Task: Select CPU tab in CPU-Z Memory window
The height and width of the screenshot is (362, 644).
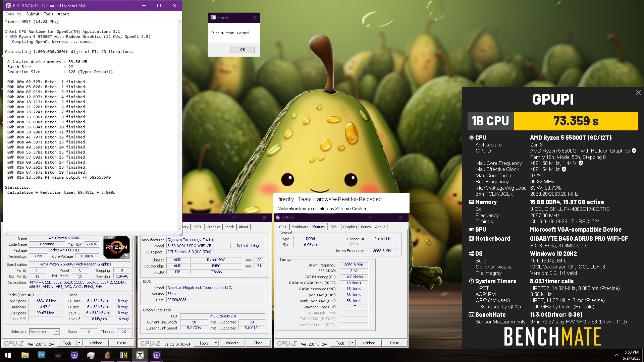Action: coord(283,227)
